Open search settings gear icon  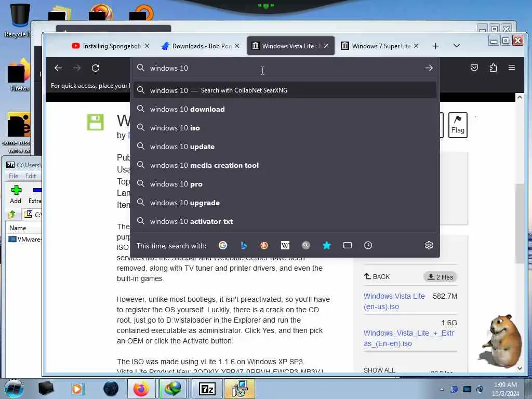coord(429,245)
